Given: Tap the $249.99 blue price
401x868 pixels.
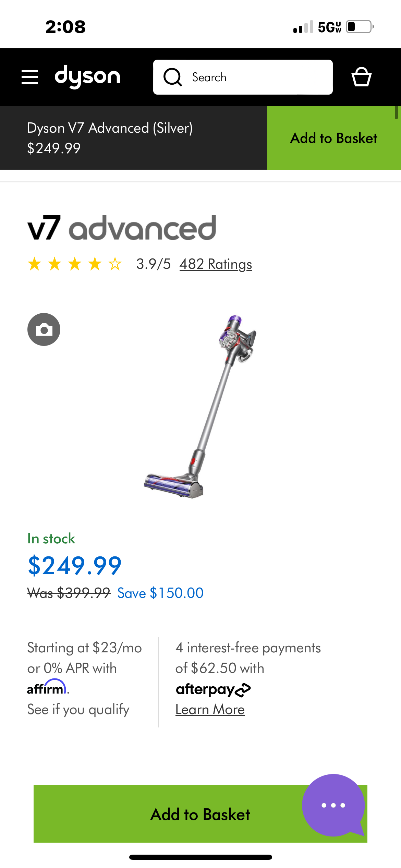Looking at the screenshot, I should tap(74, 566).
